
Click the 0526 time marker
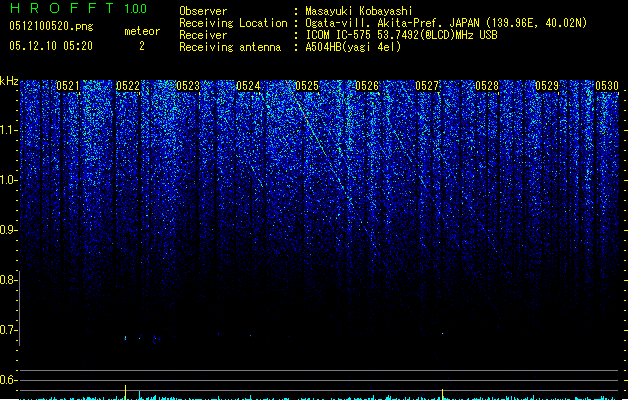pyautogui.click(x=367, y=86)
